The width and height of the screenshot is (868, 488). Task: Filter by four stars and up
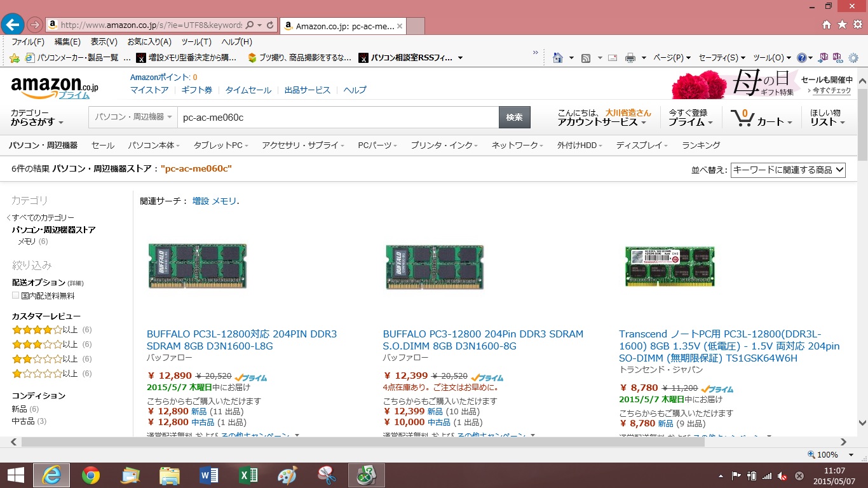point(51,330)
